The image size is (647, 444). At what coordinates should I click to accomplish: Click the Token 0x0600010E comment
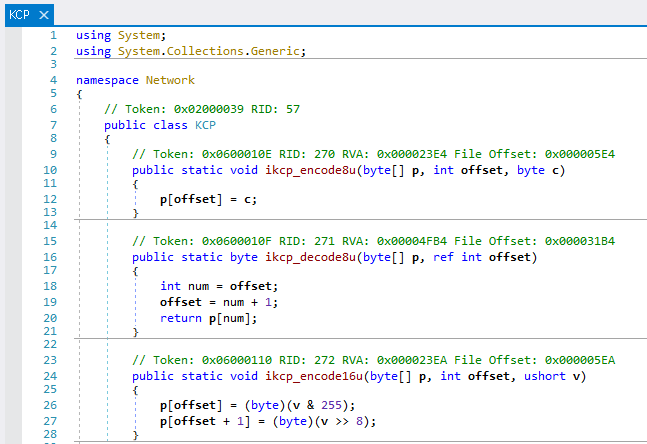pyautogui.click(x=373, y=154)
